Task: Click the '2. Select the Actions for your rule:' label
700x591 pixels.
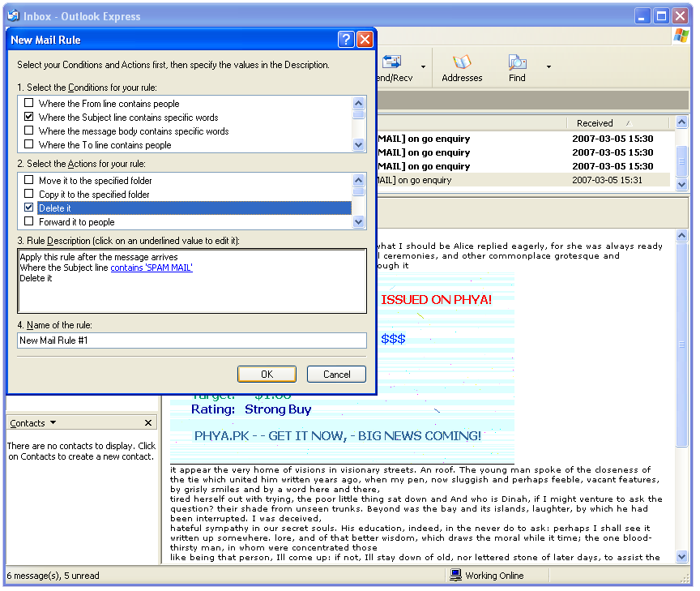Action: [81, 164]
